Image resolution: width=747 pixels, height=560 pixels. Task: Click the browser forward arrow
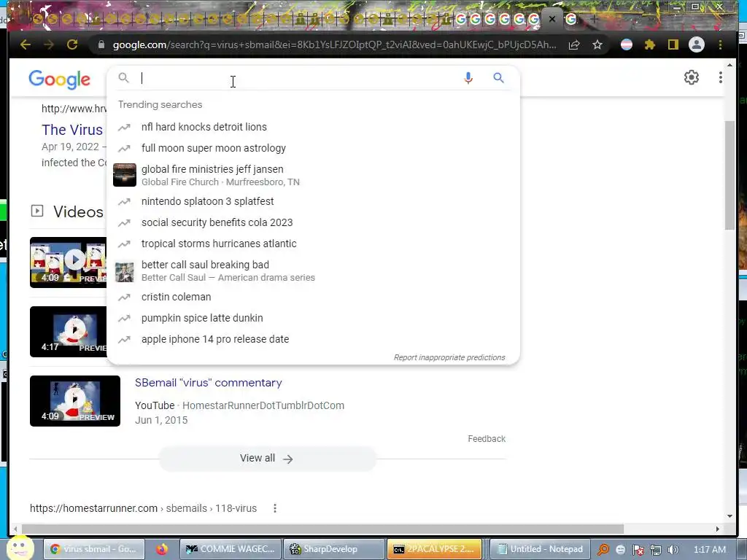pos(49,44)
